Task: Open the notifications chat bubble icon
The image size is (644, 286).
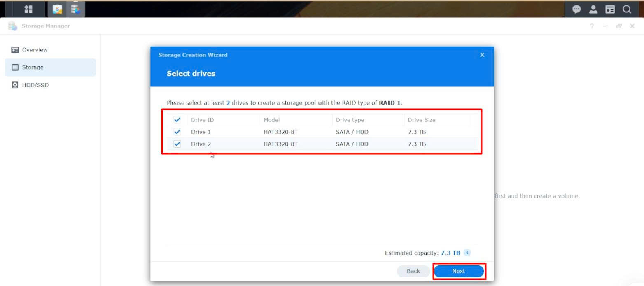Action: (576, 9)
